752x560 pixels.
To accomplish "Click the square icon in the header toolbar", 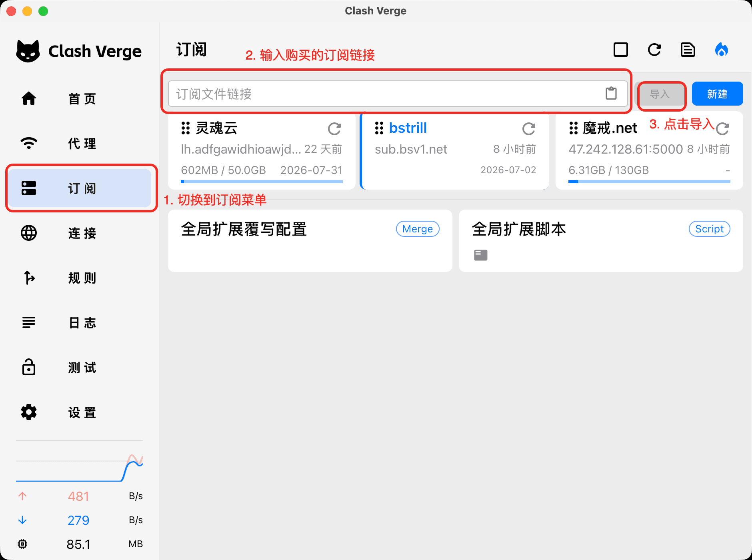I will 621,50.
